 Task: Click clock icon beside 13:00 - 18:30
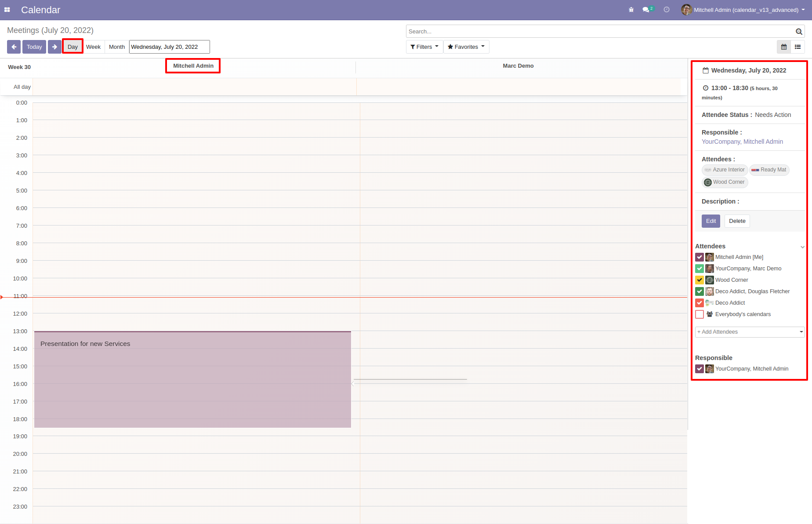[706, 88]
